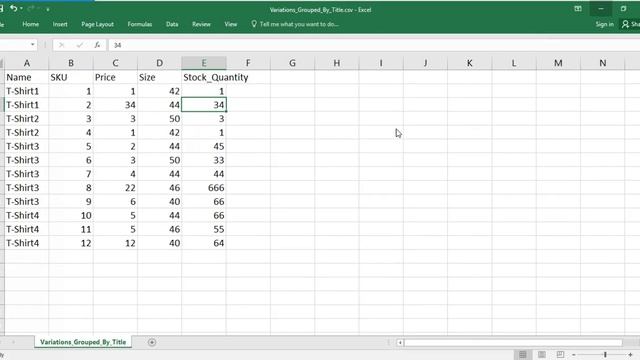640x360 pixels.
Task: Select the SKU cell with value 12
Action: [71, 243]
